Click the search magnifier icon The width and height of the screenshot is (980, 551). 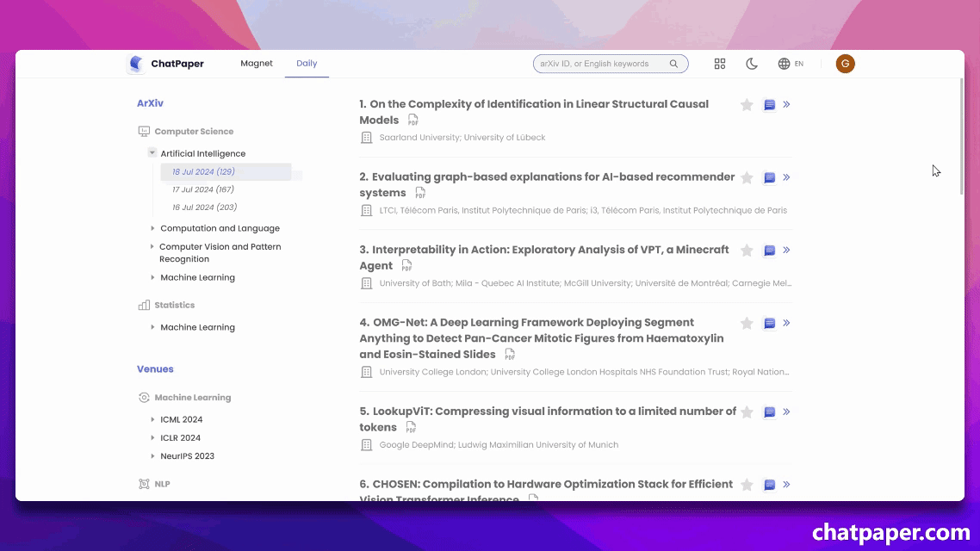(x=674, y=63)
